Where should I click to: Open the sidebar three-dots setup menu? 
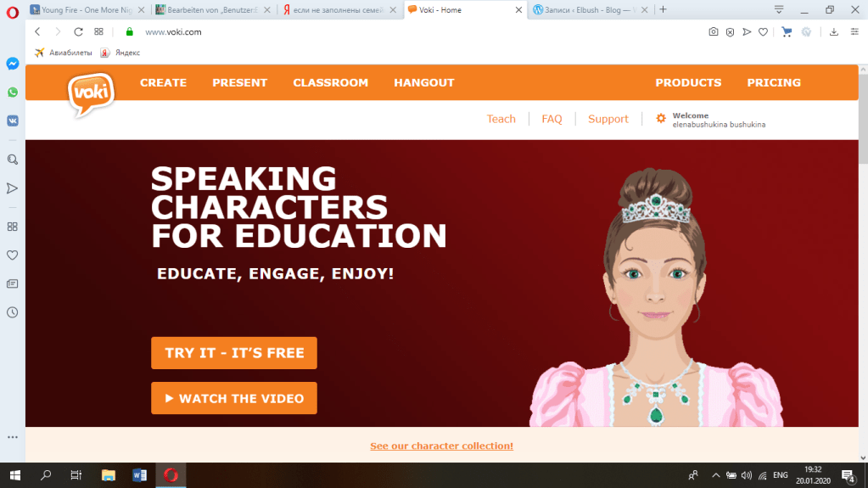pyautogui.click(x=12, y=437)
